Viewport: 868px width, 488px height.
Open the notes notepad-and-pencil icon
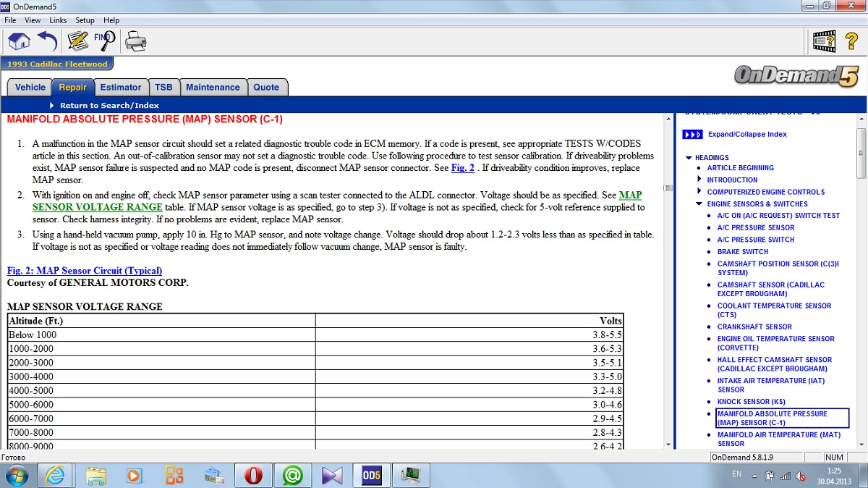[77, 41]
